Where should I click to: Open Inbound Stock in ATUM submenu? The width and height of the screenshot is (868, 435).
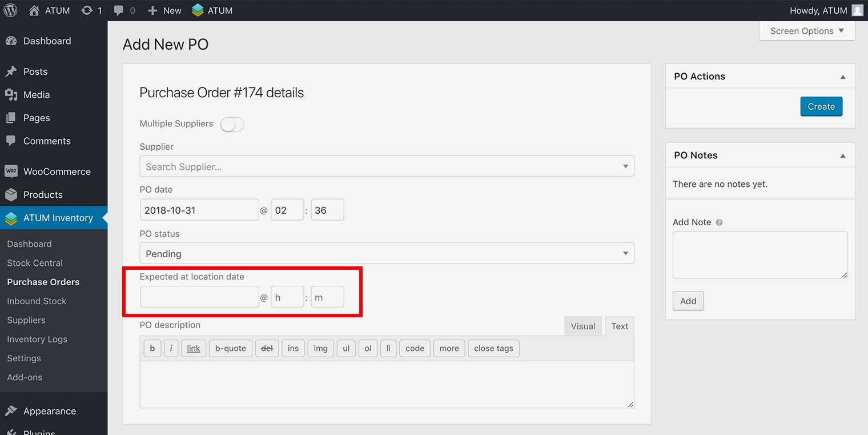click(x=37, y=301)
